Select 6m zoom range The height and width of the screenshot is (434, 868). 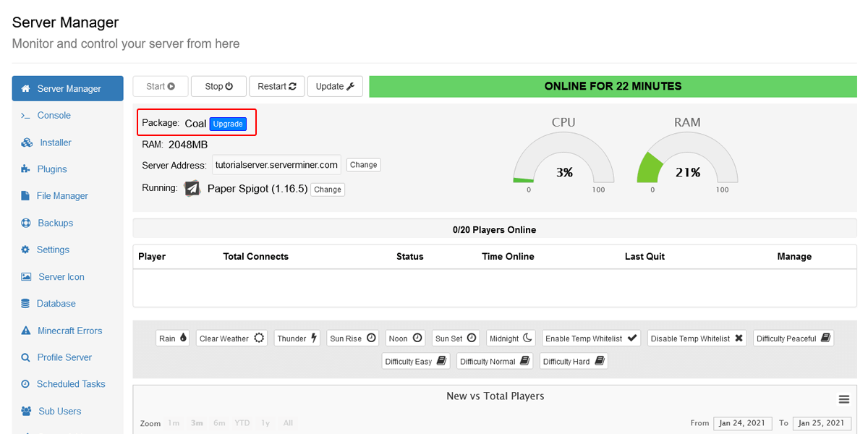point(219,423)
